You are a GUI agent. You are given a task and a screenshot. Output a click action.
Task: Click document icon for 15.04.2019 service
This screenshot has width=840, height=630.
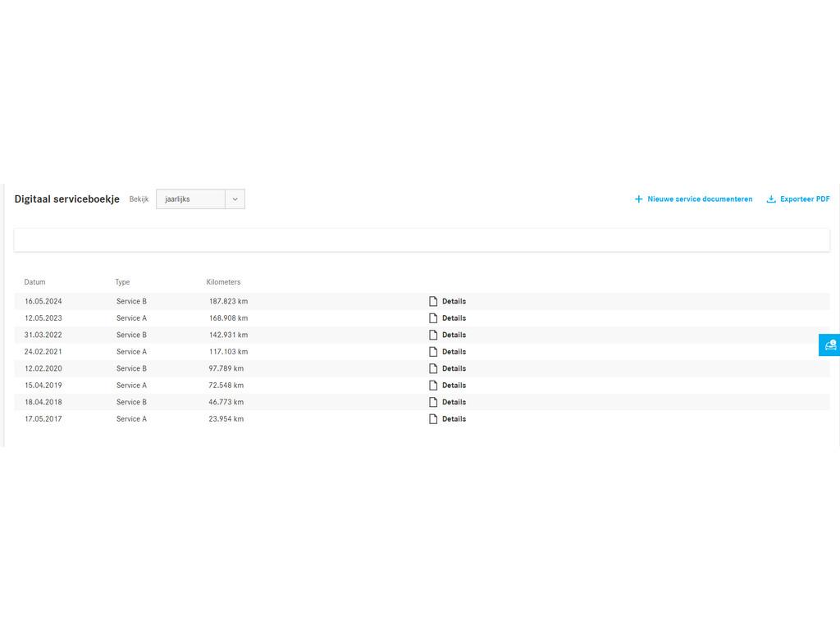click(x=433, y=386)
